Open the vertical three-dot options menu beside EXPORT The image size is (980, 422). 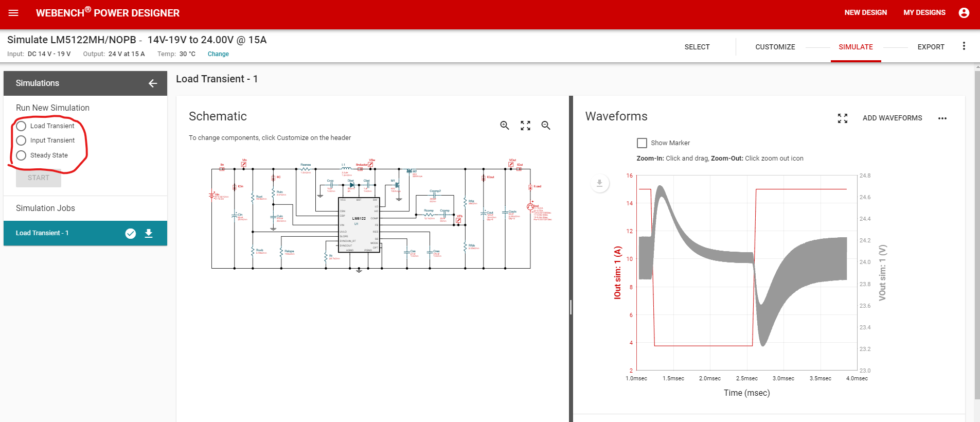click(964, 46)
